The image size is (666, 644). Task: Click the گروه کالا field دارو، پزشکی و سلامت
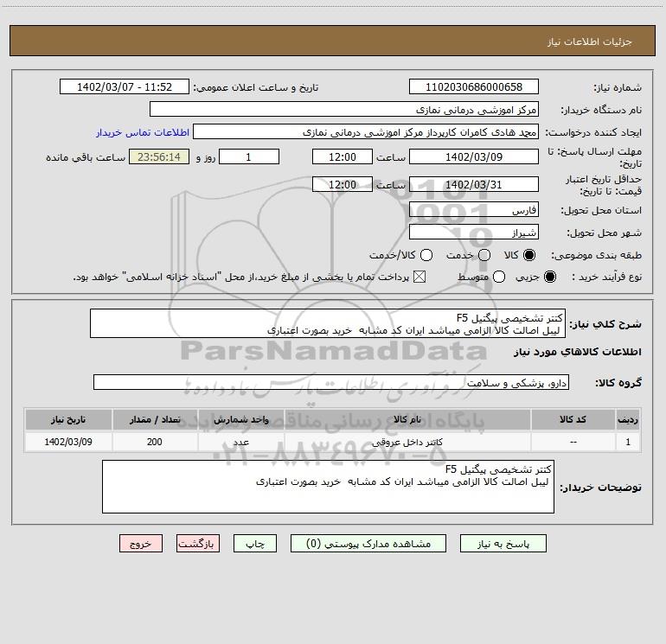[x=331, y=382]
